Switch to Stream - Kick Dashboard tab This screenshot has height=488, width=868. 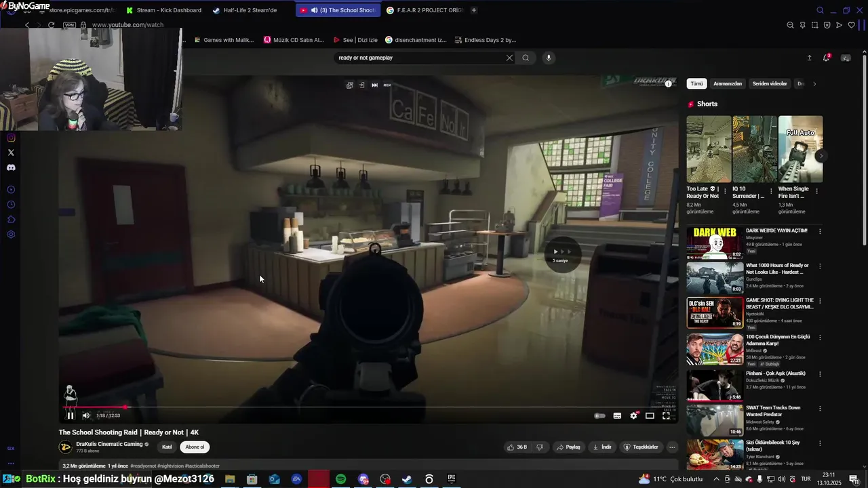(163, 10)
